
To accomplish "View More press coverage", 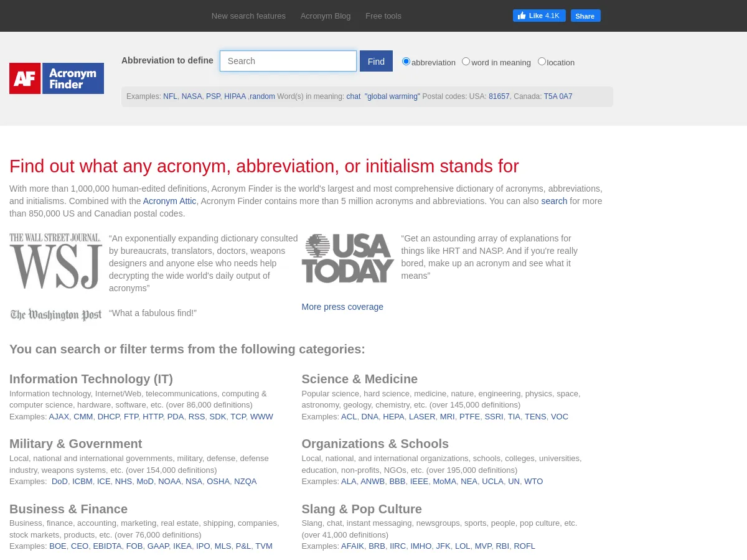I will pos(342,307).
